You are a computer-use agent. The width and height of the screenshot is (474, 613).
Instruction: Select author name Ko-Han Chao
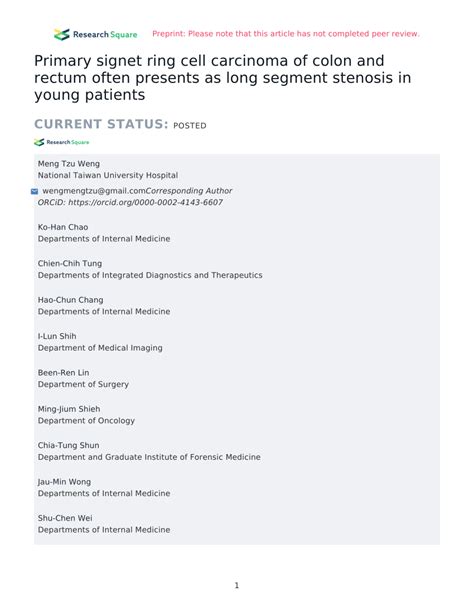(x=63, y=227)
